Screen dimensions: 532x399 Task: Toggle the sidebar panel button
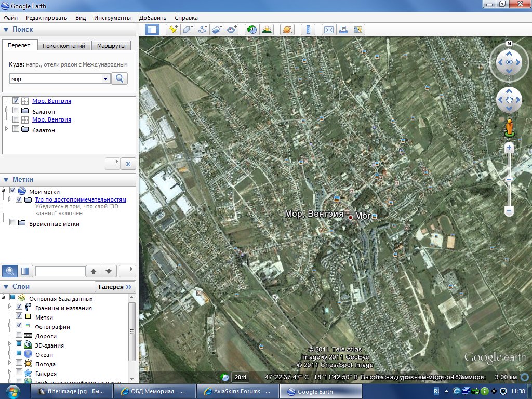pos(152,30)
